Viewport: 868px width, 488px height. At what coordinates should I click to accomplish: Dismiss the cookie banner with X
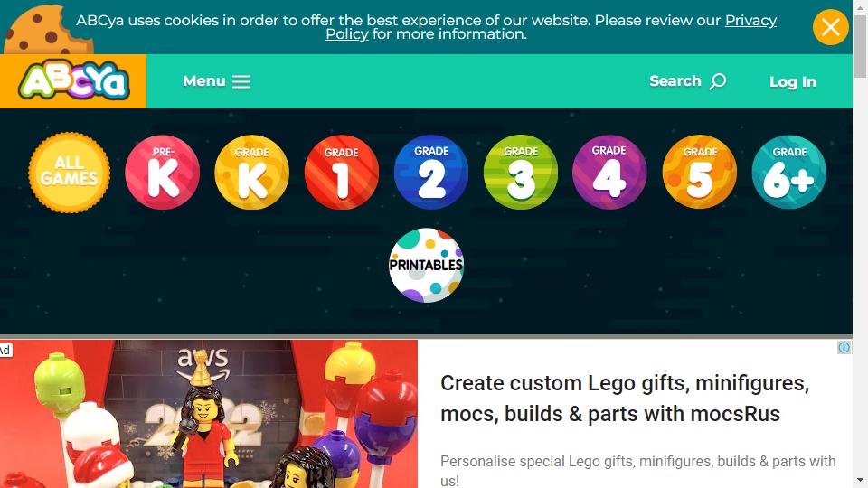[830, 26]
